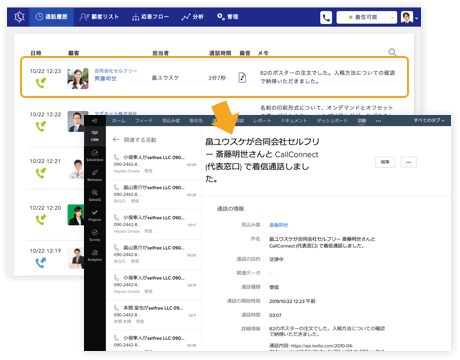Select the activity with duration 00:17
Screen dimensions: 460x360
[154, 224]
